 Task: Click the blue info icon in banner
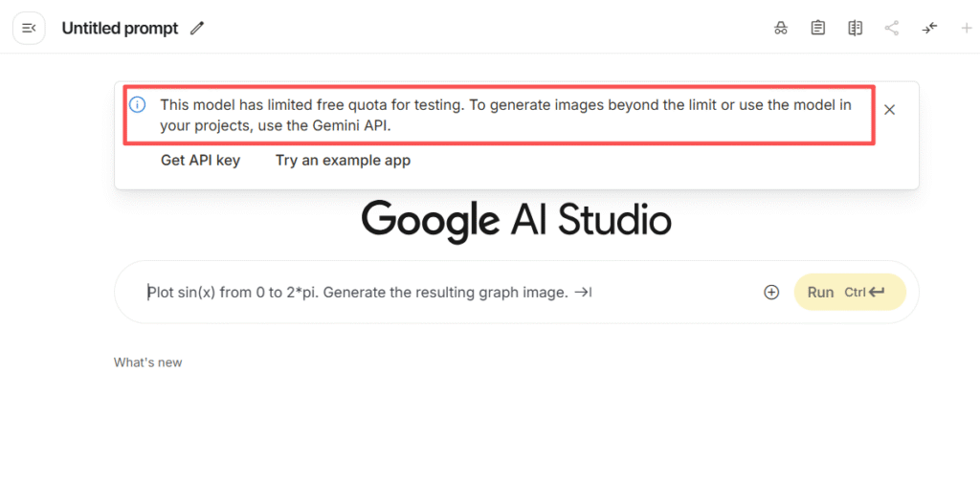coord(138,104)
